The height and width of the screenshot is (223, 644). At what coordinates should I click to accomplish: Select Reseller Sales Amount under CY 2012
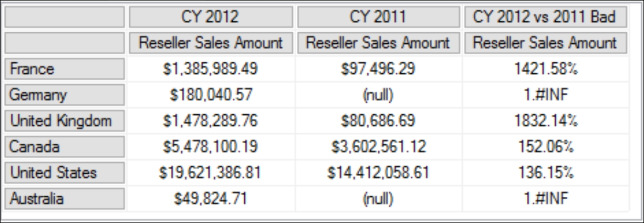point(211,43)
